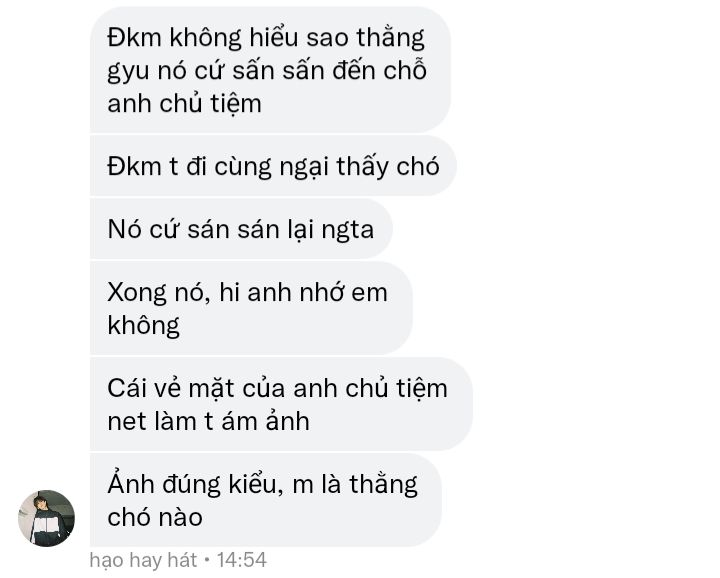Click the dot separator before 14:54

(x=207, y=560)
